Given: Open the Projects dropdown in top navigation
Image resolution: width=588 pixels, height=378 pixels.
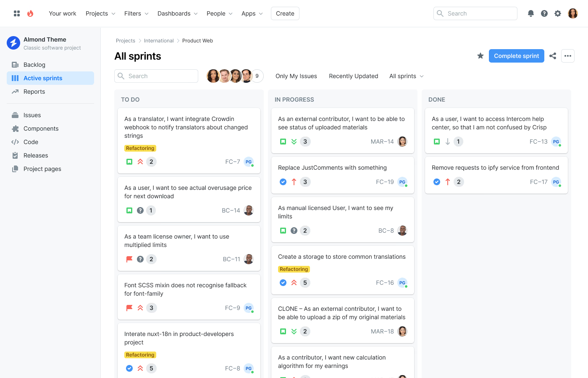Looking at the screenshot, I should tap(100, 13).
